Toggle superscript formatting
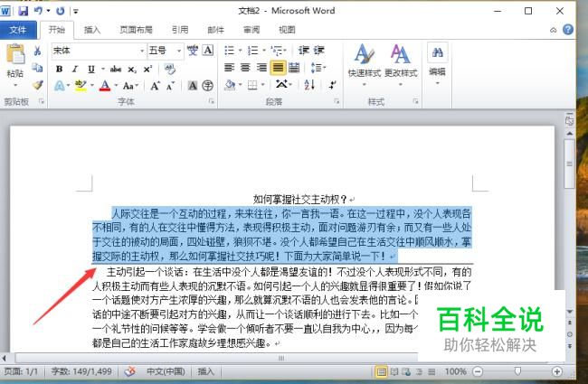 pyautogui.click(x=147, y=69)
